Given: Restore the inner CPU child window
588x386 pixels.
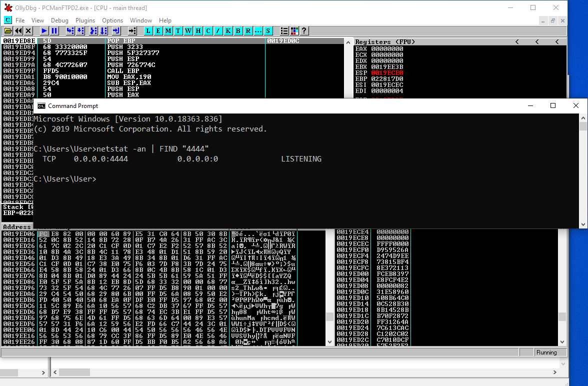Looking at the screenshot, I should tap(553, 20).
